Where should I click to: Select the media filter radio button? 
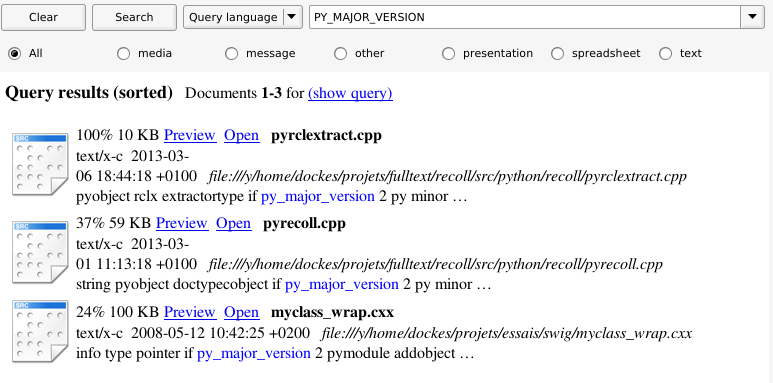click(x=123, y=53)
